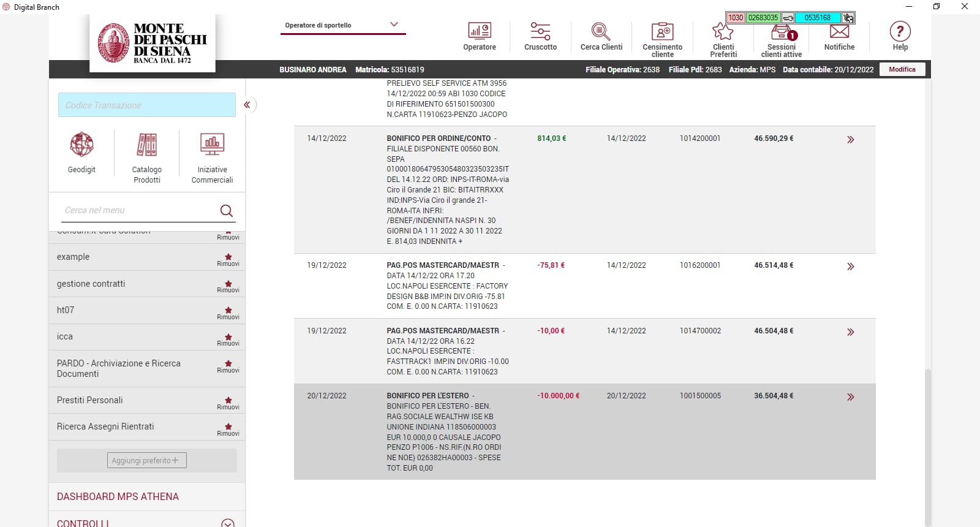The height and width of the screenshot is (527, 980).
Task: Remove 'icca' favorite via Rimuovi star
Action: pyautogui.click(x=228, y=338)
